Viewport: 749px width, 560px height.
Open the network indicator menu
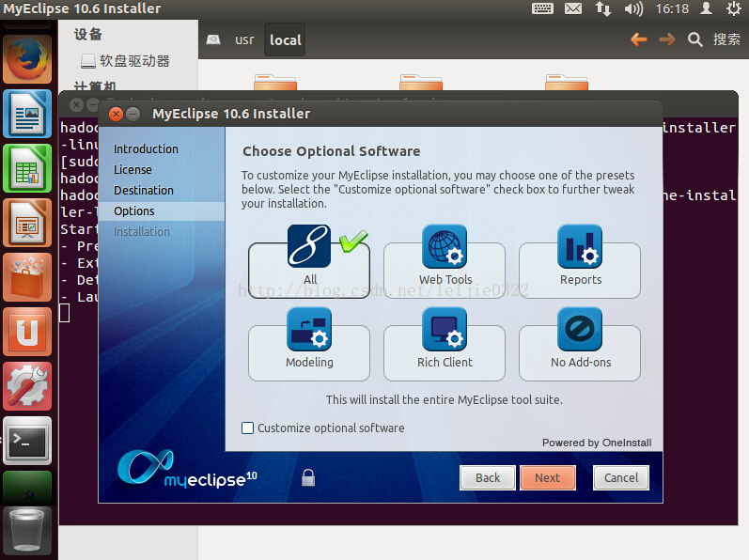click(602, 8)
